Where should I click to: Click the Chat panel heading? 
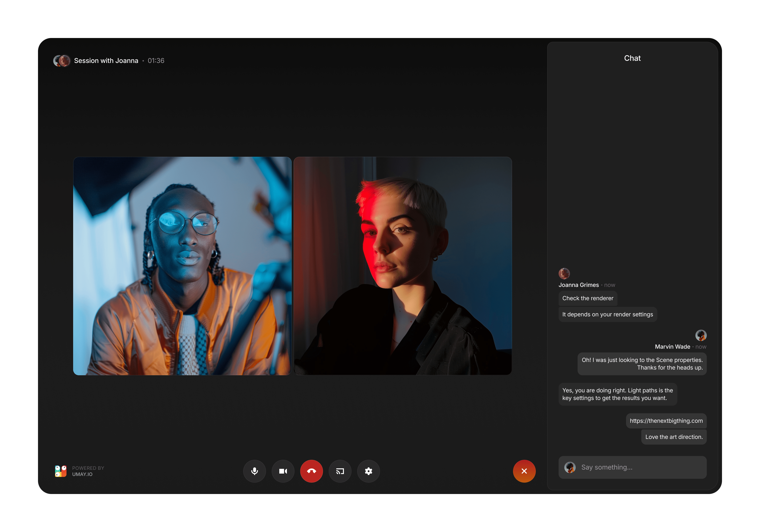pos(632,58)
